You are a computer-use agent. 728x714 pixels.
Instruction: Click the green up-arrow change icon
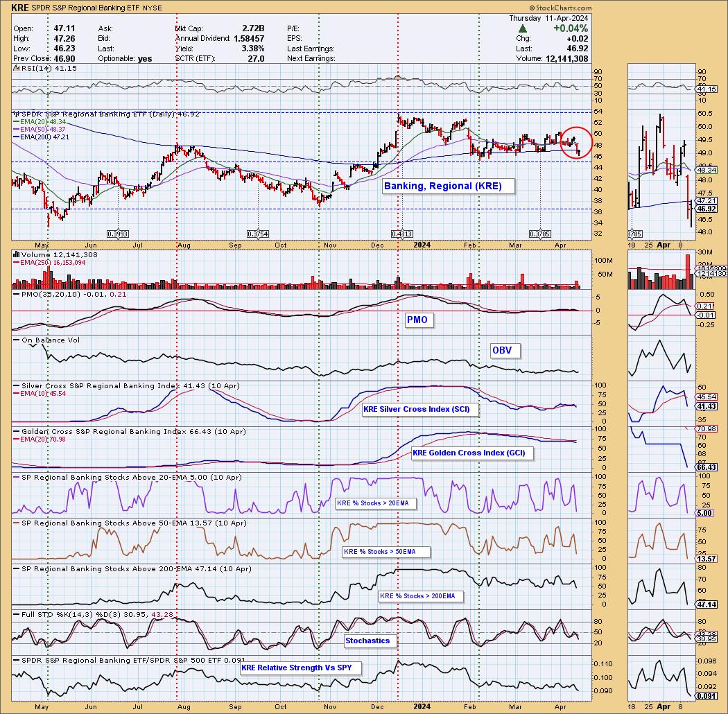522,29
